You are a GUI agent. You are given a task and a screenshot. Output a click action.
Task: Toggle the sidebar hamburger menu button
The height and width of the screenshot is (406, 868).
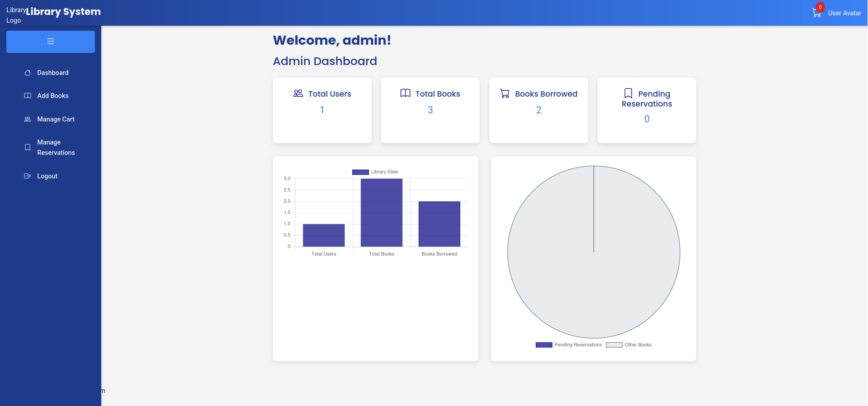(x=51, y=42)
